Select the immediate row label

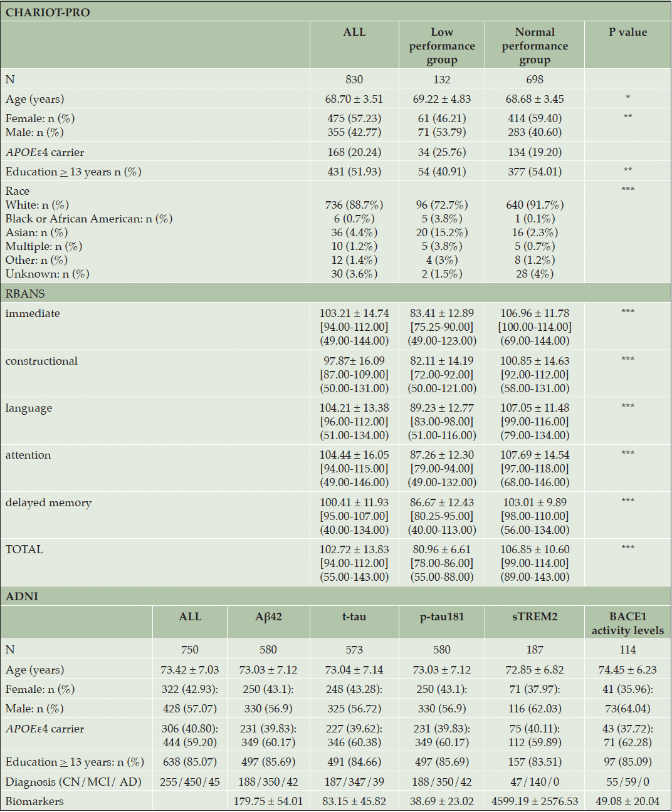(x=33, y=313)
